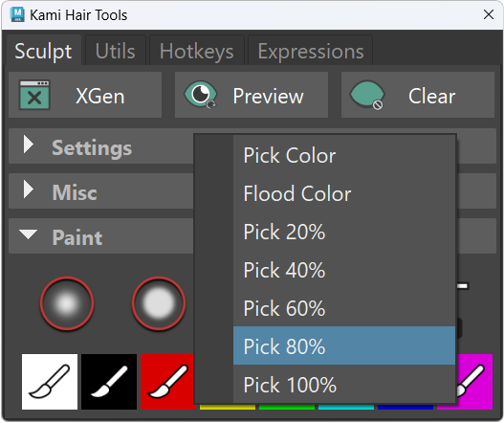This screenshot has height=423, width=504.
Task: Close the Kami Hair Tools window
Action: point(489,14)
